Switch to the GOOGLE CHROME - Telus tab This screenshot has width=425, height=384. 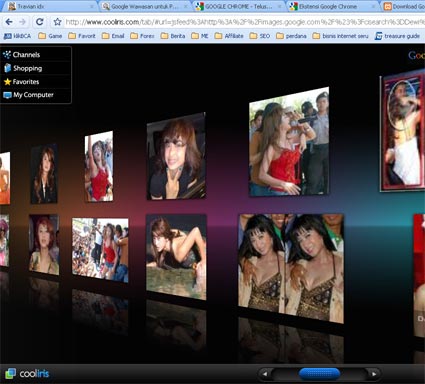(239, 6)
